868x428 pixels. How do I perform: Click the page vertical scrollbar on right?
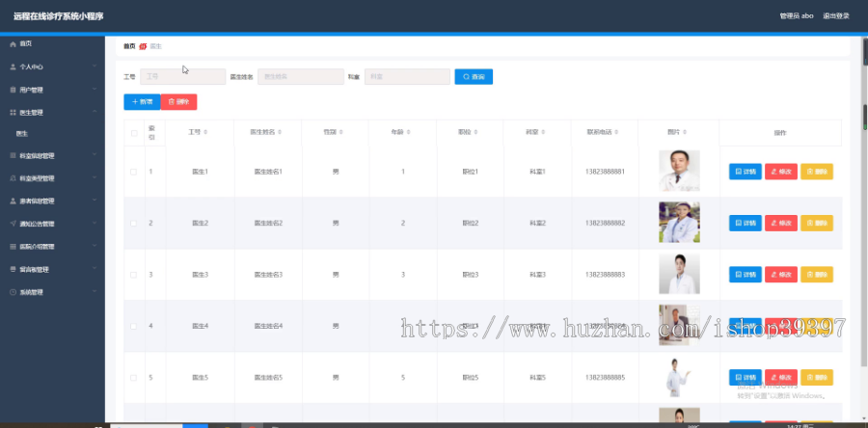coord(865,201)
